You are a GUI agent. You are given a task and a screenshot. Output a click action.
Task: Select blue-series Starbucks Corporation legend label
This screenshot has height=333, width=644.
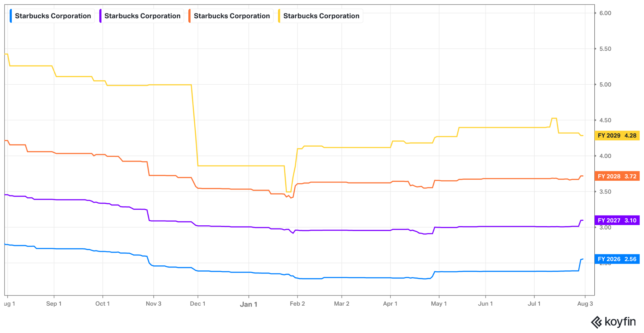[53, 16]
